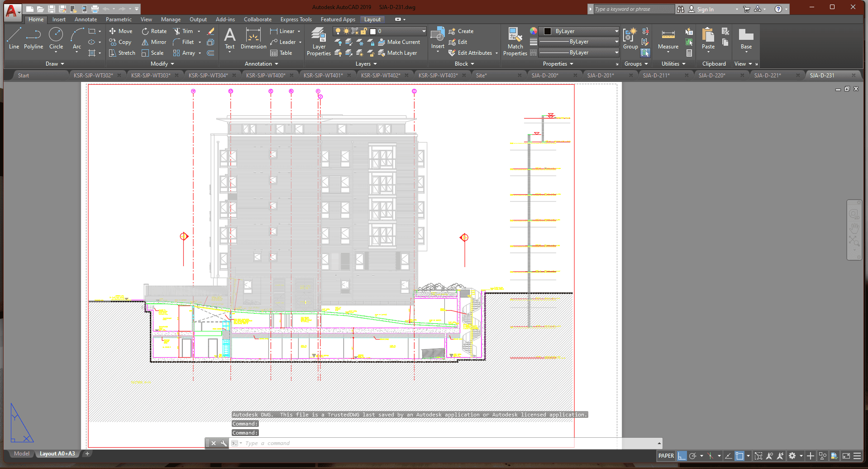Expand the layer name dropdown
This screenshot has height=469, width=868.
pyautogui.click(x=424, y=31)
